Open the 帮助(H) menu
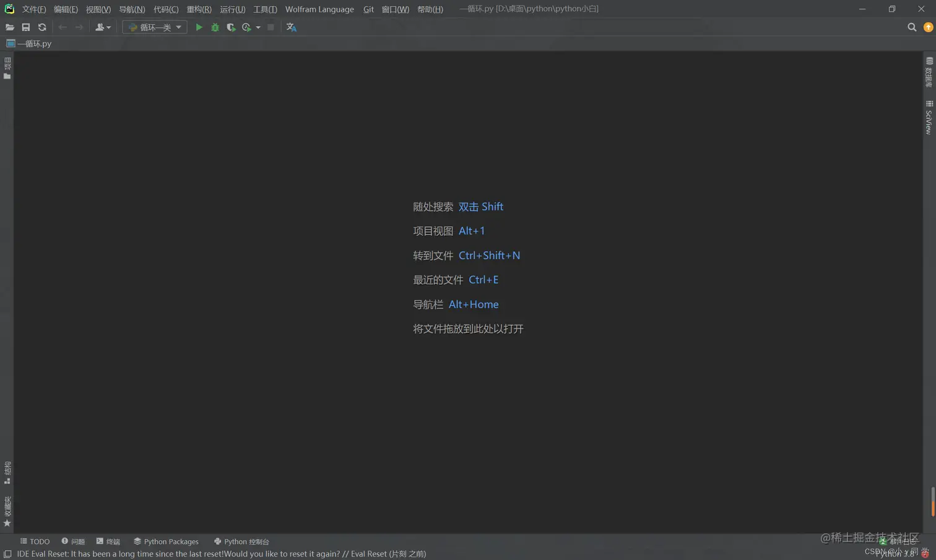The height and width of the screenshot is (560, 936). pyautogui.click(x=430, y=9)
